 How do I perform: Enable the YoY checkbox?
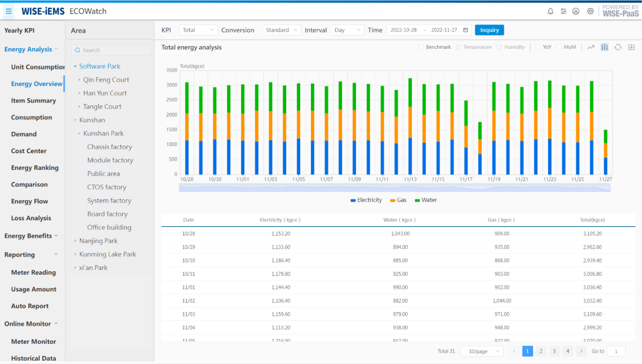(538, 47)
